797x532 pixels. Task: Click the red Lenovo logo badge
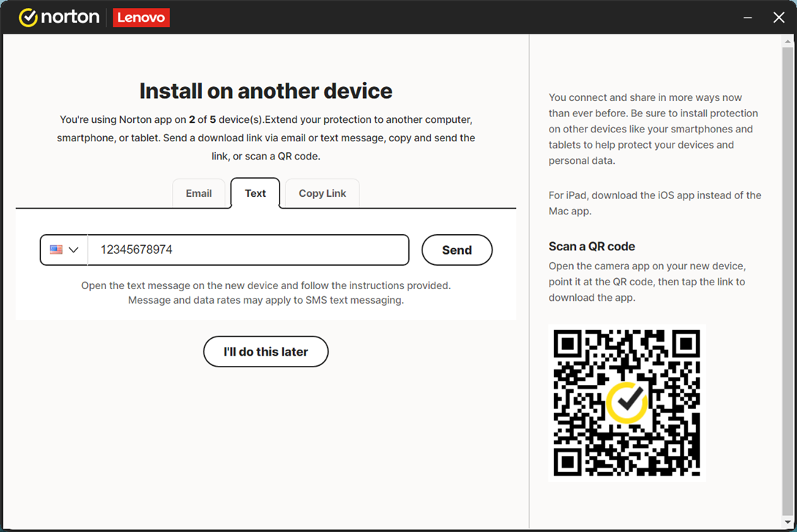141,18
